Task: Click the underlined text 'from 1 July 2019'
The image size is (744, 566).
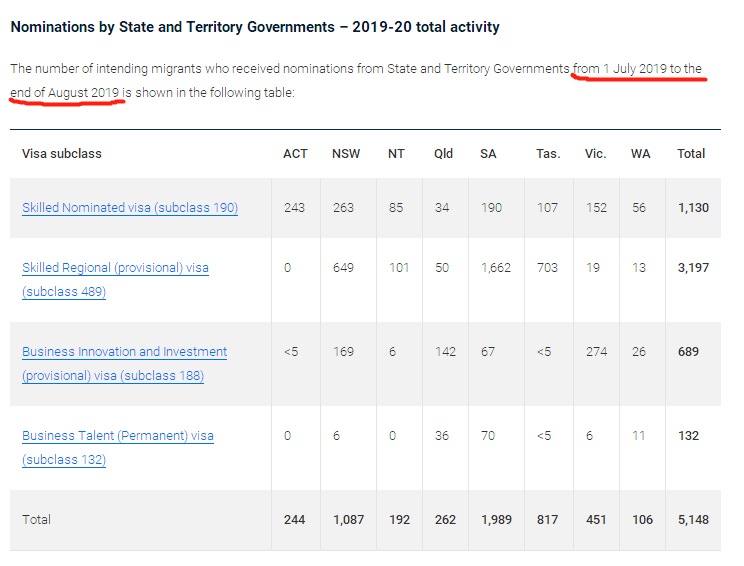Action: pyautogui.click(x=620, y=69)
